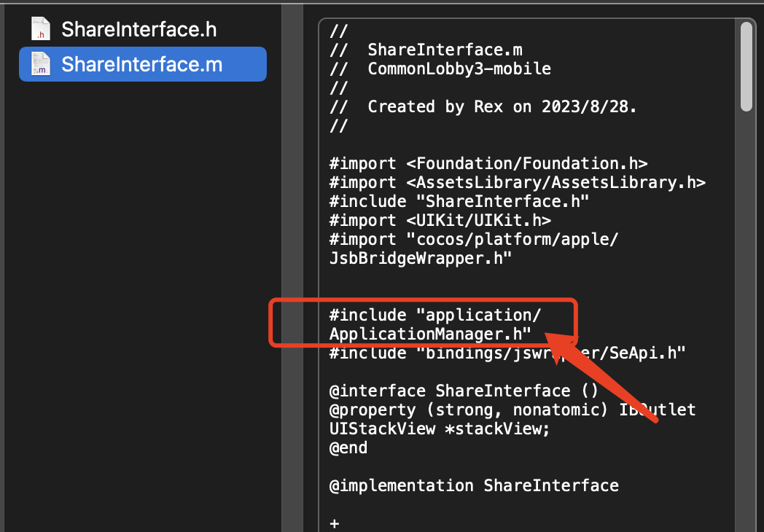The width and height of the screenshot is (764, 532).
Task: Click the CommonLobby3-mobile comment line
Action: pos(440,69)
